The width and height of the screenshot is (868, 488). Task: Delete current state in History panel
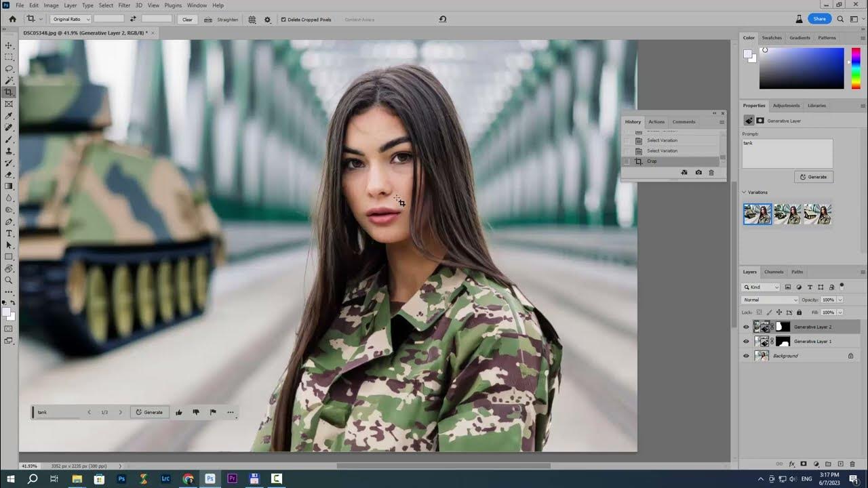click(711, 173)
